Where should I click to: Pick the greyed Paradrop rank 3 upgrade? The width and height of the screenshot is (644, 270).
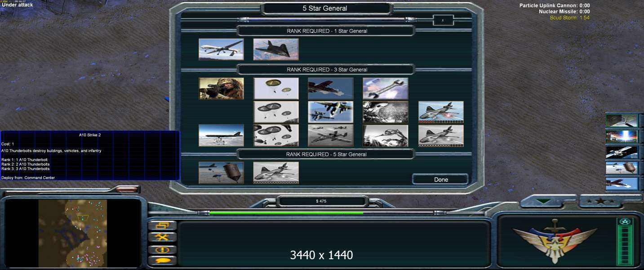(x=276, y=135)
